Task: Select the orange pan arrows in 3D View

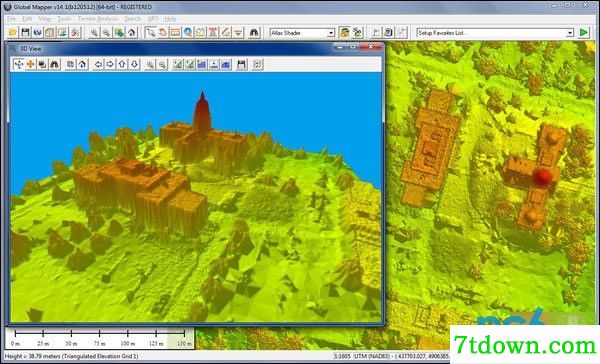Action: 30,64
